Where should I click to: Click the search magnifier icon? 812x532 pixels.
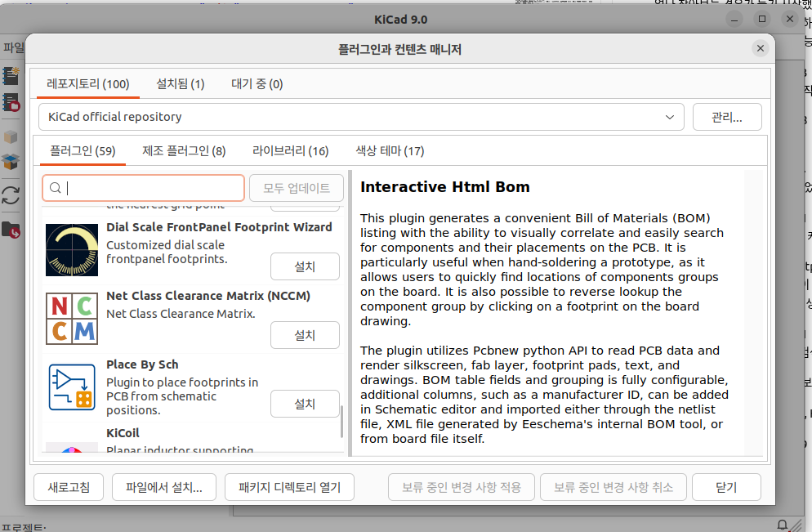click(x=56, y=188)
